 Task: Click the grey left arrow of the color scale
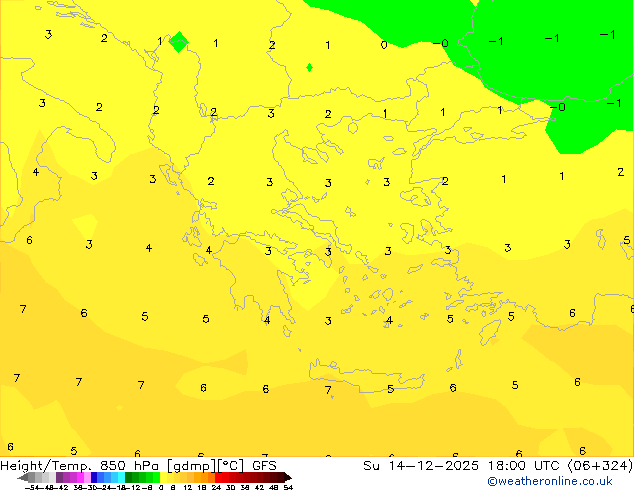pyautogui.click(x=23, y=477)
